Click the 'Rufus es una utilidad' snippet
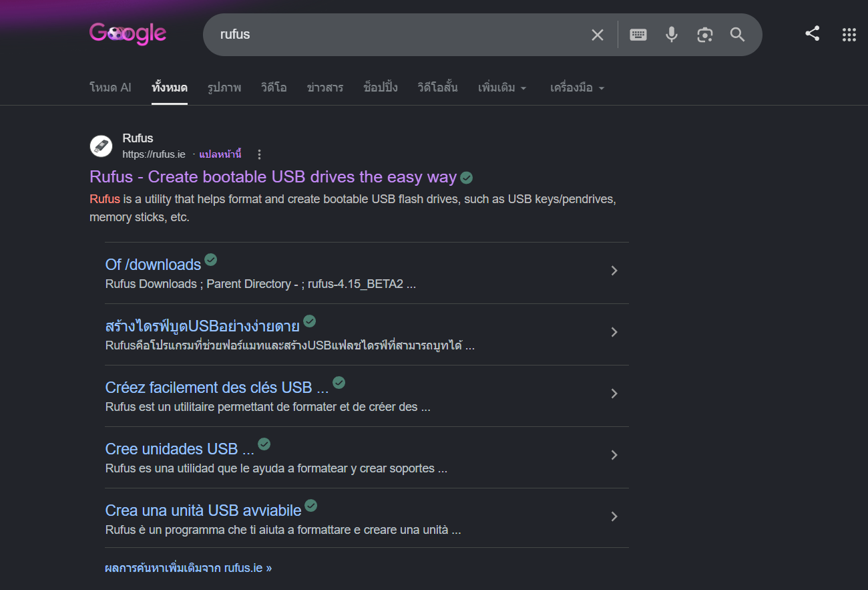Screen dimensions: 868x590 coord(276,468)
